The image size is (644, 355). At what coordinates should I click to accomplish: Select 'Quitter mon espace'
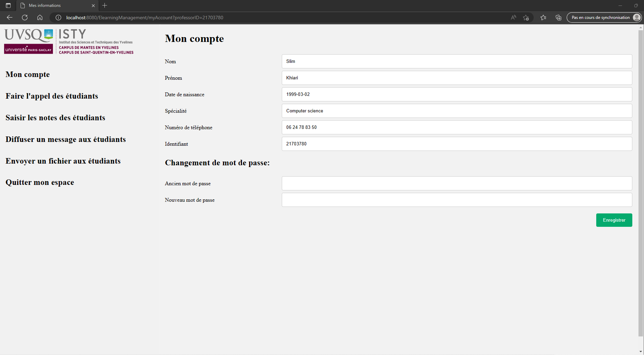pos(40,182)
